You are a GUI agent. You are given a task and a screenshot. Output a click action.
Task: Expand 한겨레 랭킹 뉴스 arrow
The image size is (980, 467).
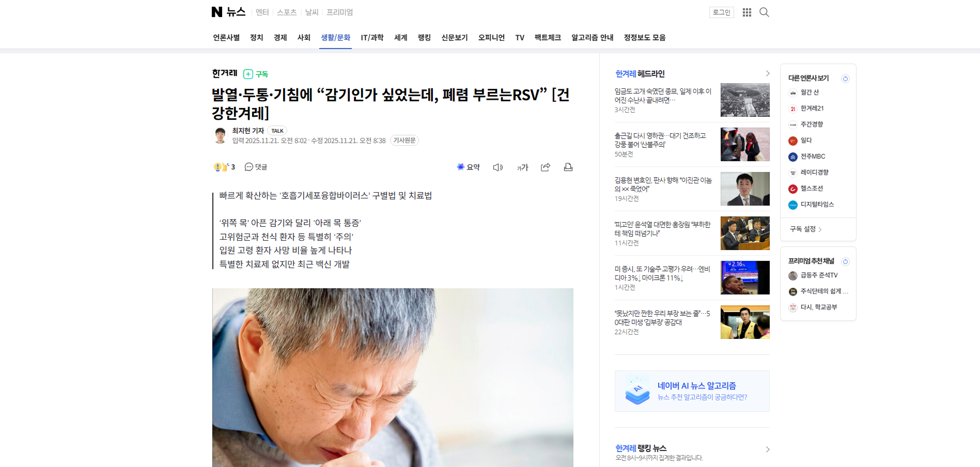[767, 449]
